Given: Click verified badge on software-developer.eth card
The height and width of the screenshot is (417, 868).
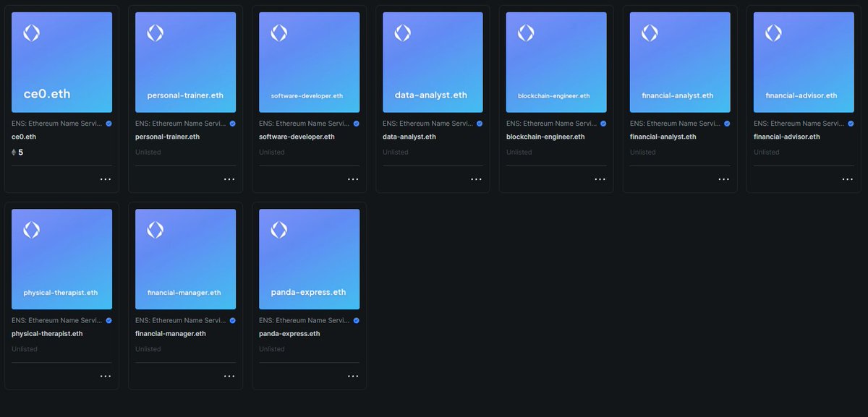Looking at the screenshot, I should (x=356, y=124).
